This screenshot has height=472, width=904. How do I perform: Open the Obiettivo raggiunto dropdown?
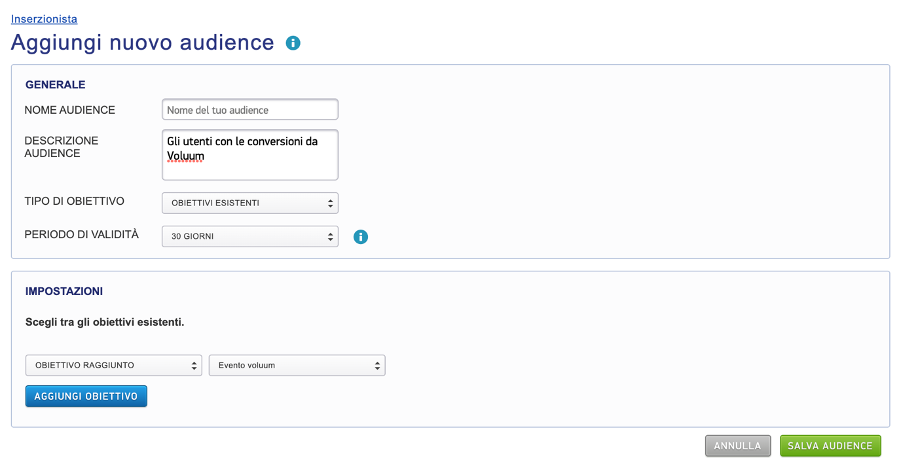(113, 366)
